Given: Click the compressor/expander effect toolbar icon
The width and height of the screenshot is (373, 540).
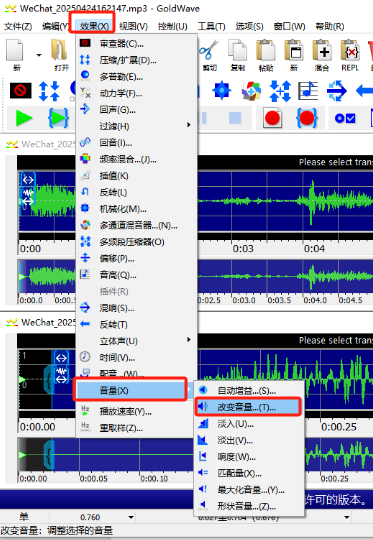Looking at the screenshot, I should pyautogui.click(x=49, y=91).
